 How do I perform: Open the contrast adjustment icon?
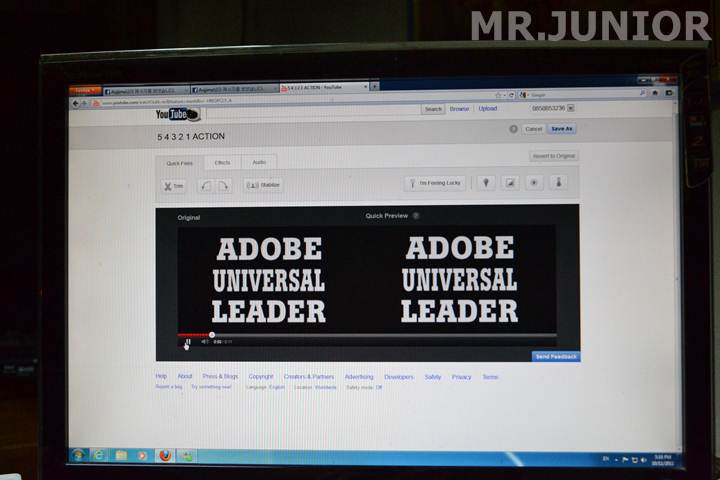510,183
